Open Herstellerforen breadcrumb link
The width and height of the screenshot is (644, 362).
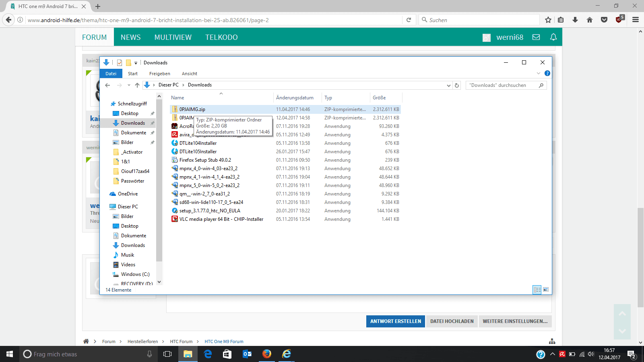point(143,341)
